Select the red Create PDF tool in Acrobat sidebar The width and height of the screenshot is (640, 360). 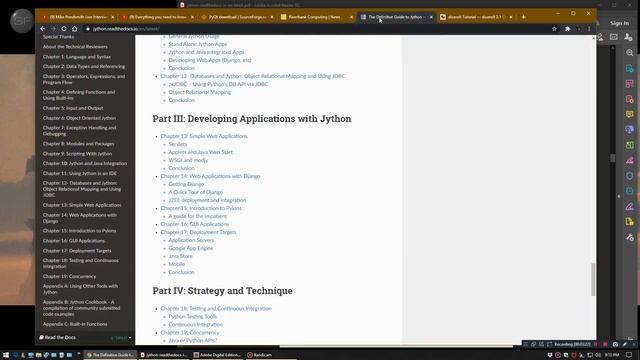point(629,99)
